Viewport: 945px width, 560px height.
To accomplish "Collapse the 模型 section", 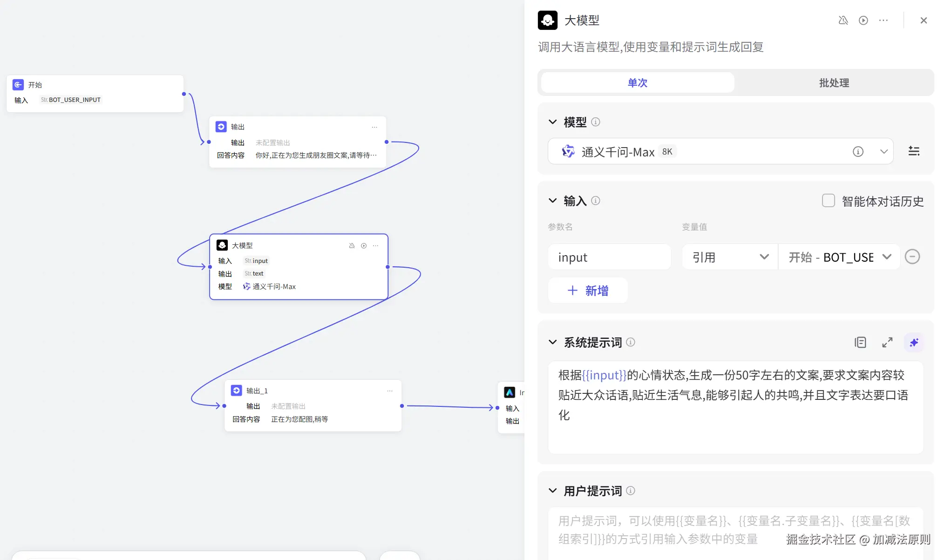I will point(552,121).
